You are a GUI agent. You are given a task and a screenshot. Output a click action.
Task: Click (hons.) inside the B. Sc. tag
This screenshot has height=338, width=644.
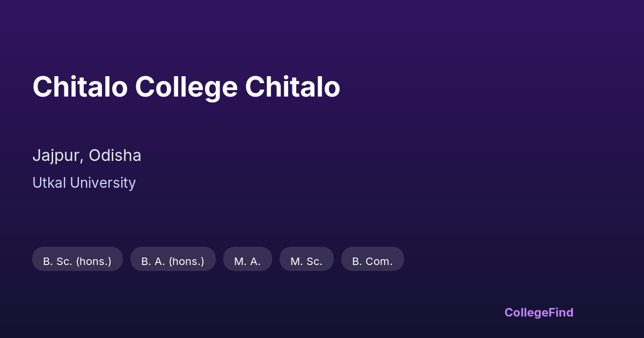pyautogui.click(x=93, y=261)
